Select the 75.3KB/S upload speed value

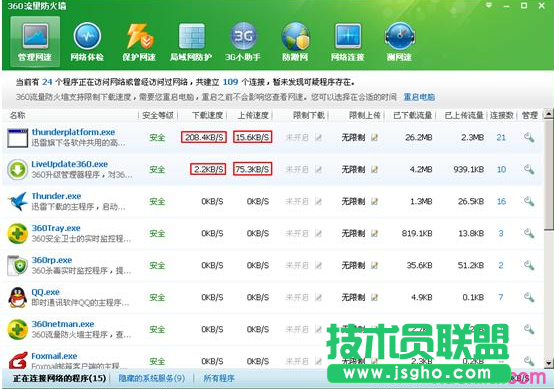(x=253, y=169)
